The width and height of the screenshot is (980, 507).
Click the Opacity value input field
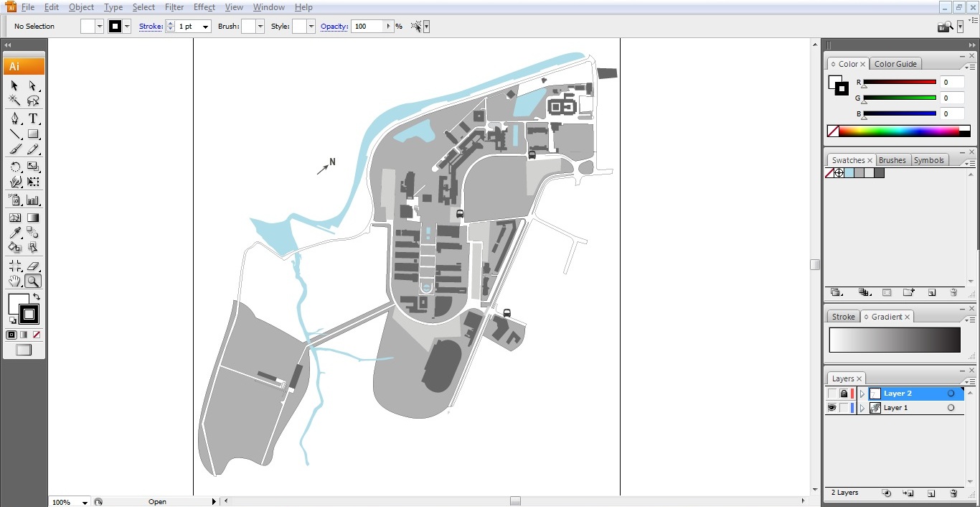[x=368, y=27]
